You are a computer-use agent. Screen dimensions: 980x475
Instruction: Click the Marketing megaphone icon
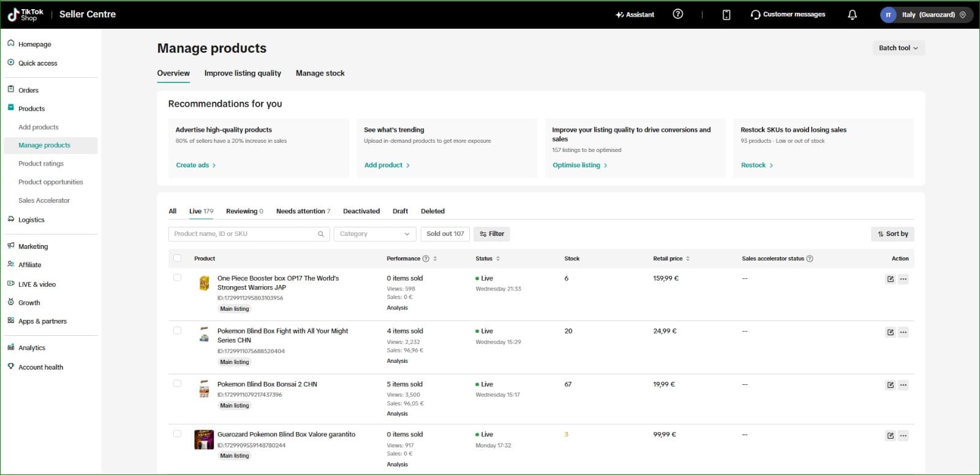tap(11, 246)
